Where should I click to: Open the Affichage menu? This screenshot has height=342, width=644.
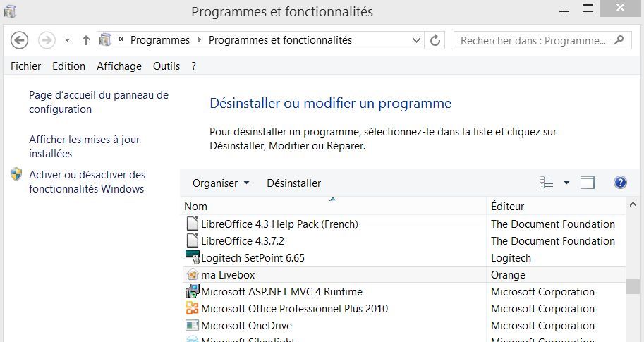[119, 66]
